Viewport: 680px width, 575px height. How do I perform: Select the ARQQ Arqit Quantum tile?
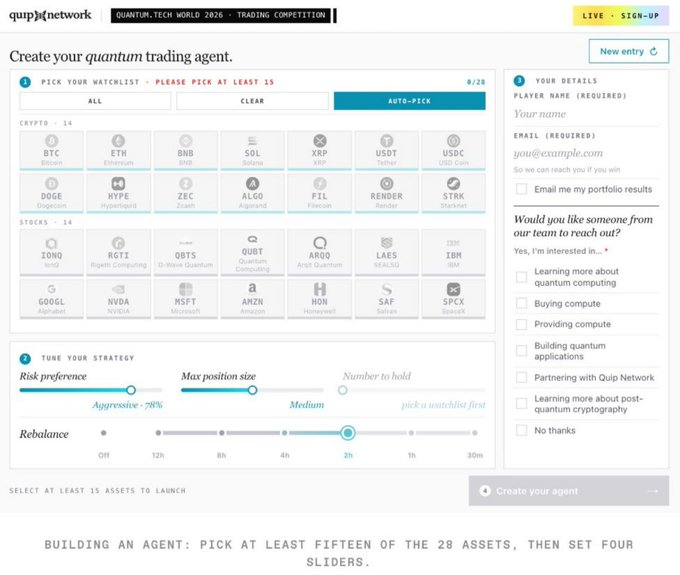320,253
